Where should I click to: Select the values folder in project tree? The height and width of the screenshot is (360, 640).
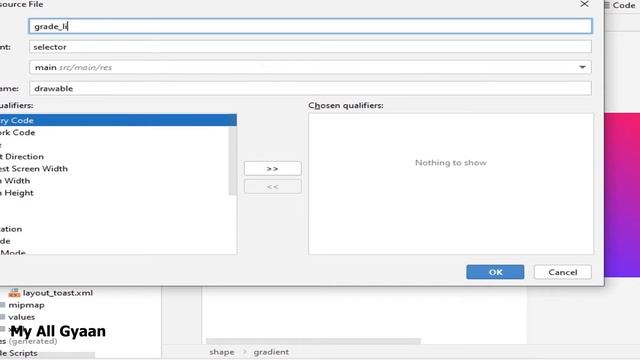tap(21, 317)
